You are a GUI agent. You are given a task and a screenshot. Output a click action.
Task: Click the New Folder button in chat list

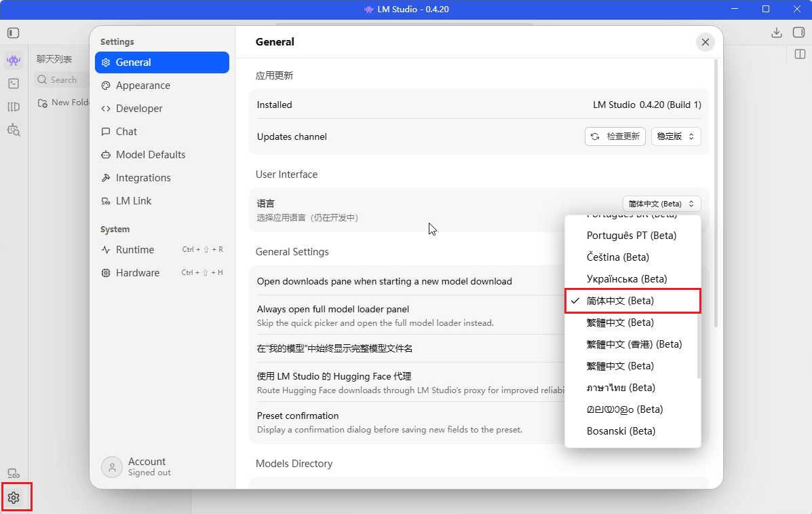62,103
